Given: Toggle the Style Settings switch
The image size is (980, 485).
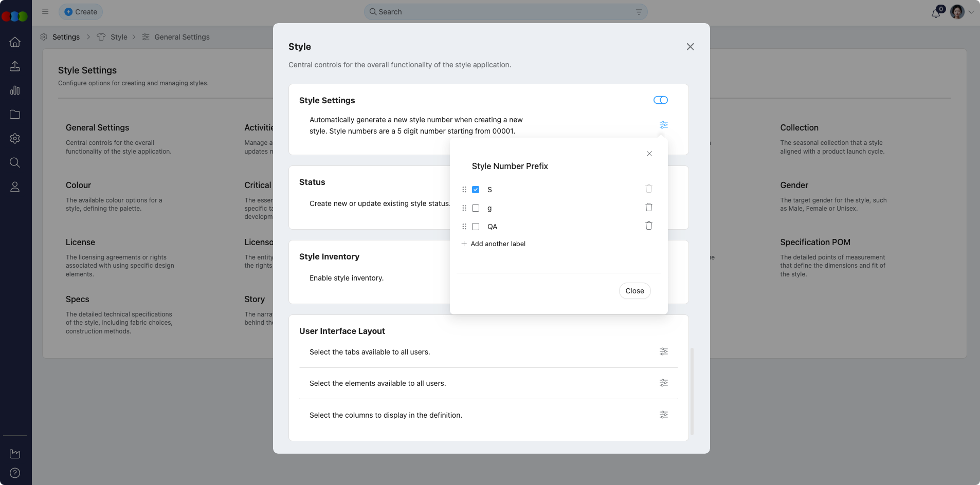Looking at the screenshot, I should click(660, 100).
